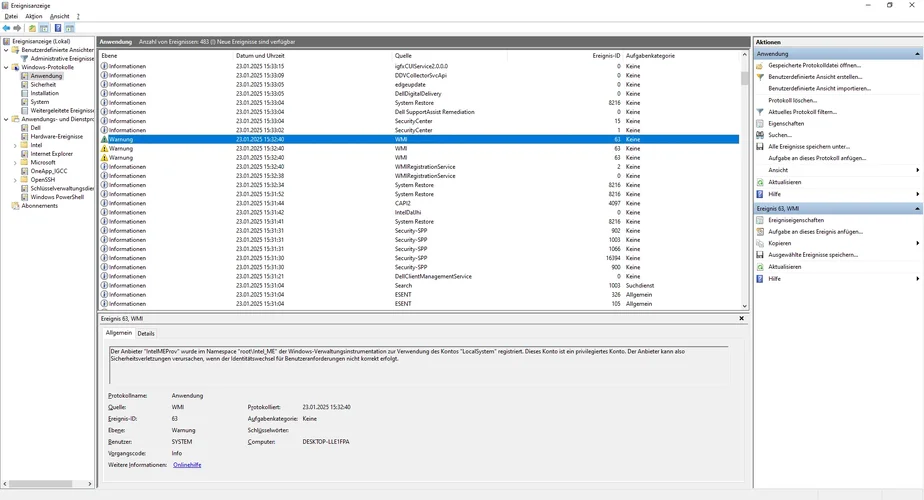Select 'OneApp_IGCC' log

(x=49, y=171)
